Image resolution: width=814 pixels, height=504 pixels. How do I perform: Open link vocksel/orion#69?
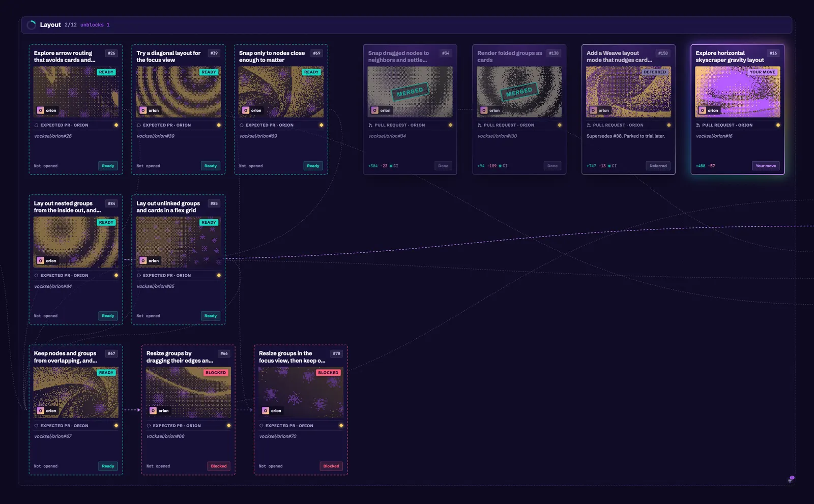click(x=258, y=136)
